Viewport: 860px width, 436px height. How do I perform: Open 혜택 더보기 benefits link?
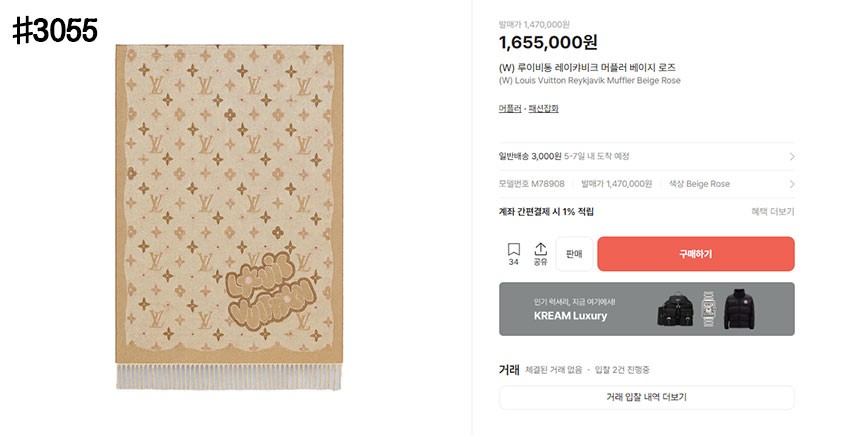(772, 212)
